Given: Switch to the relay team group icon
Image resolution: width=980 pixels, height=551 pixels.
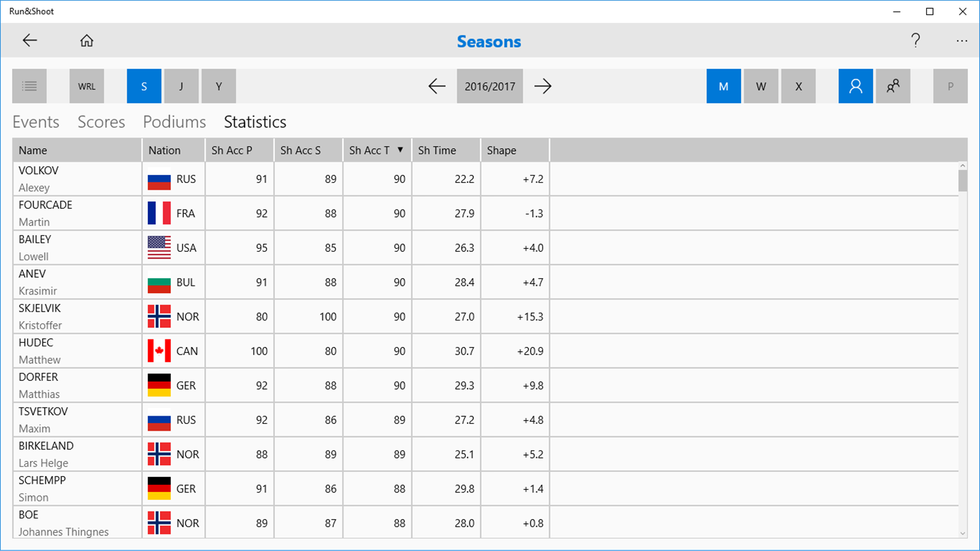Looking at the screenshot, I should pyautogui.click(x=893, y=86).
